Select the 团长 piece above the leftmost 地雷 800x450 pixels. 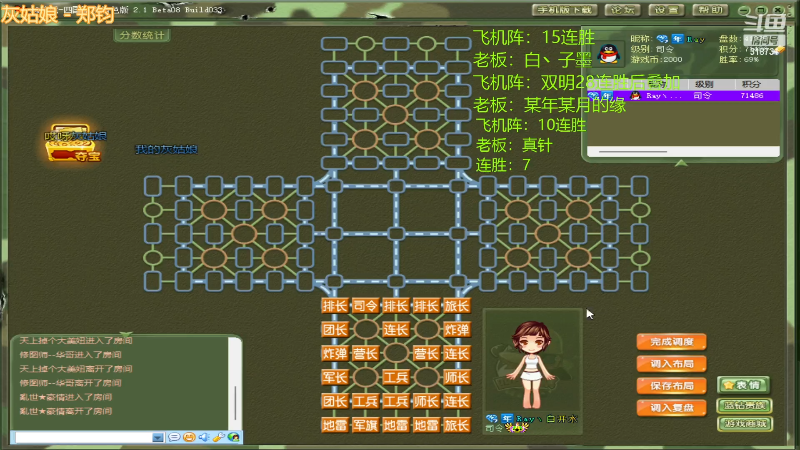(335, 401)
